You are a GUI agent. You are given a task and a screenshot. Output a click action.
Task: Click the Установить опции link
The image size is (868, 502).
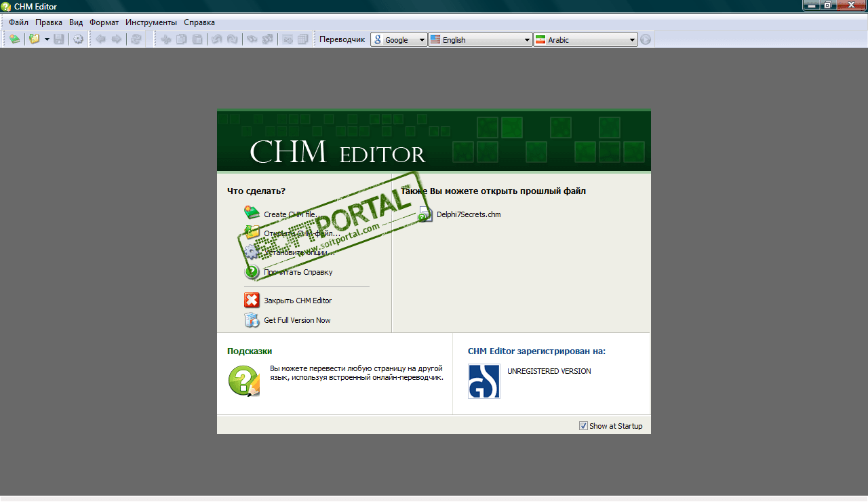coord(299,252)
